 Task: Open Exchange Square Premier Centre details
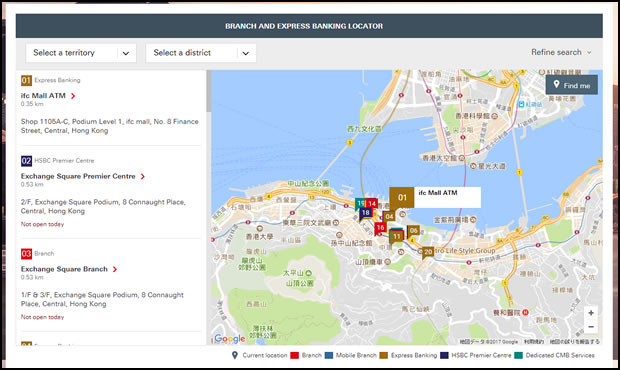tap(78, 176)
